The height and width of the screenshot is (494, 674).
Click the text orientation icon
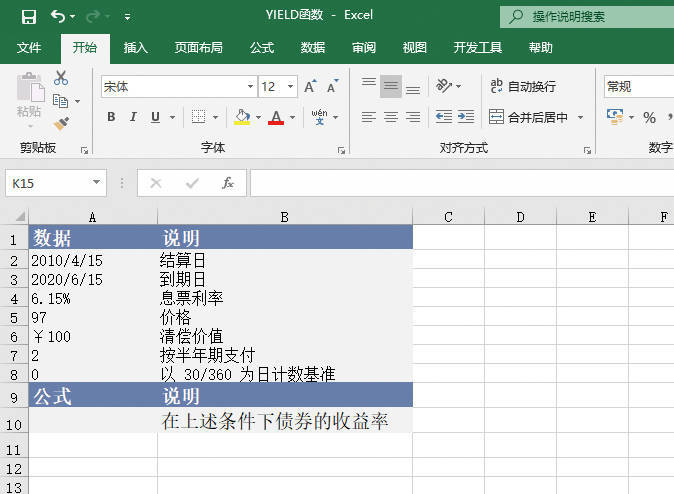[x=446, y=87]
